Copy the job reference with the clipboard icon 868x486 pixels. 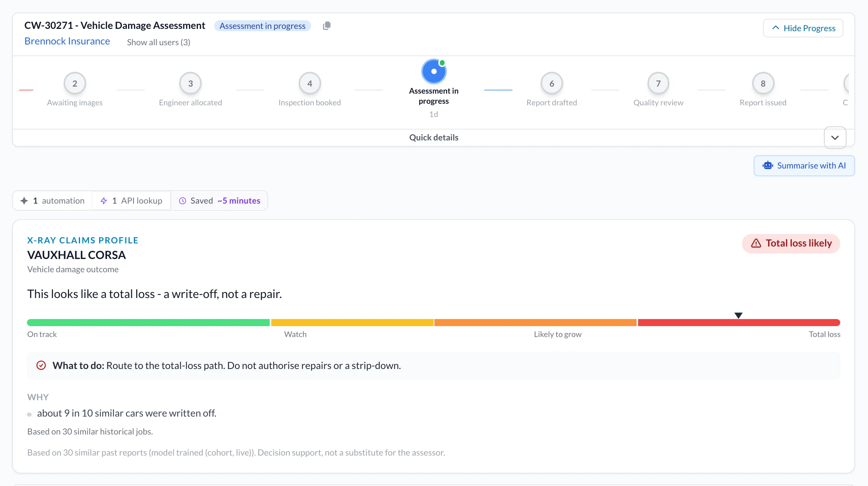pos(327,26)
